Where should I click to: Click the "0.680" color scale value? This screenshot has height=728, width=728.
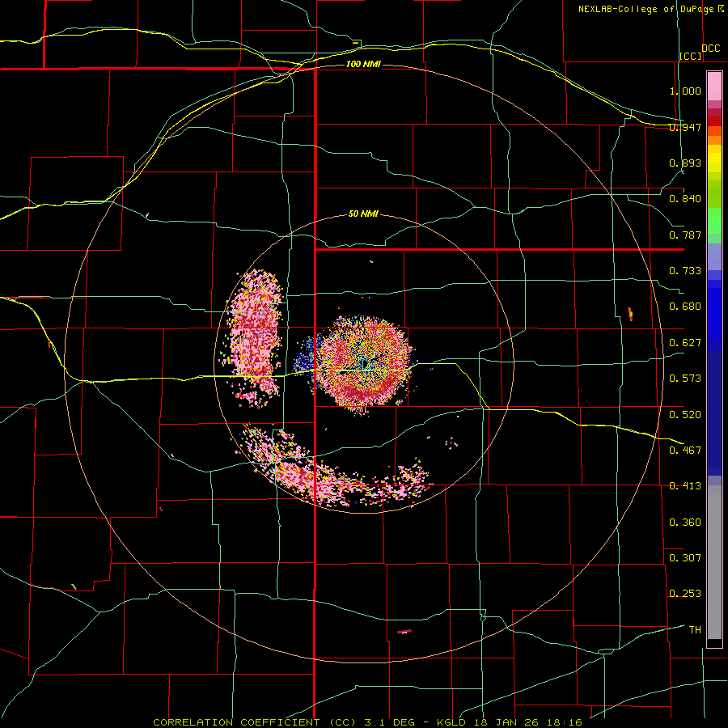pyautogui.click(x=685, y=307)
